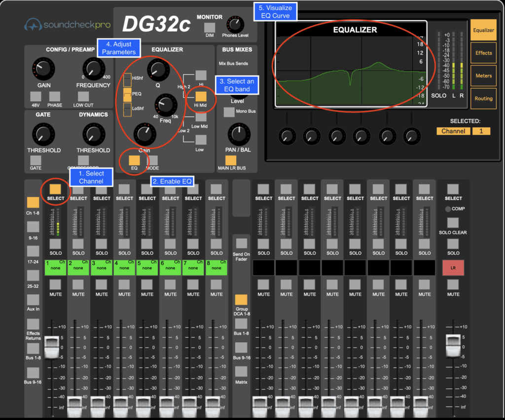Toggle the MAIN LR BUS button
The width and height of the screenshot is (505, 420).
[x=231, y=160]
